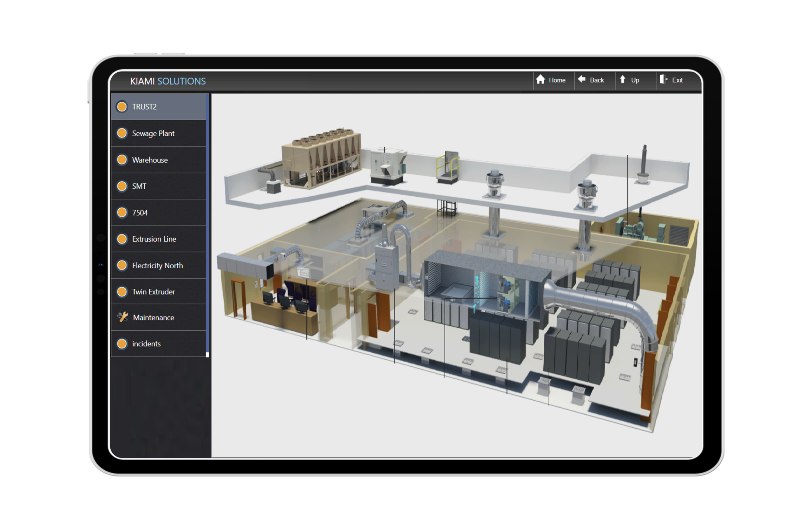Open the Twin Extruder item

(x=154, y=292)
